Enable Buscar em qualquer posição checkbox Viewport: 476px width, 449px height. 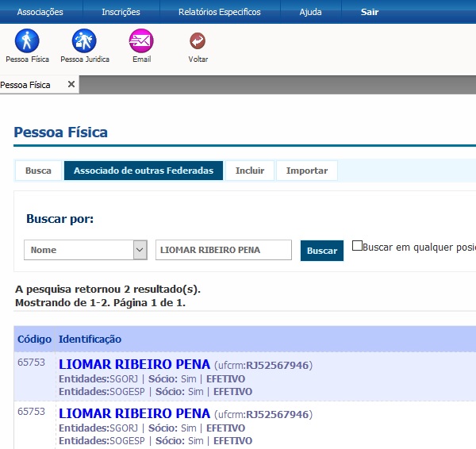[357, 246]
